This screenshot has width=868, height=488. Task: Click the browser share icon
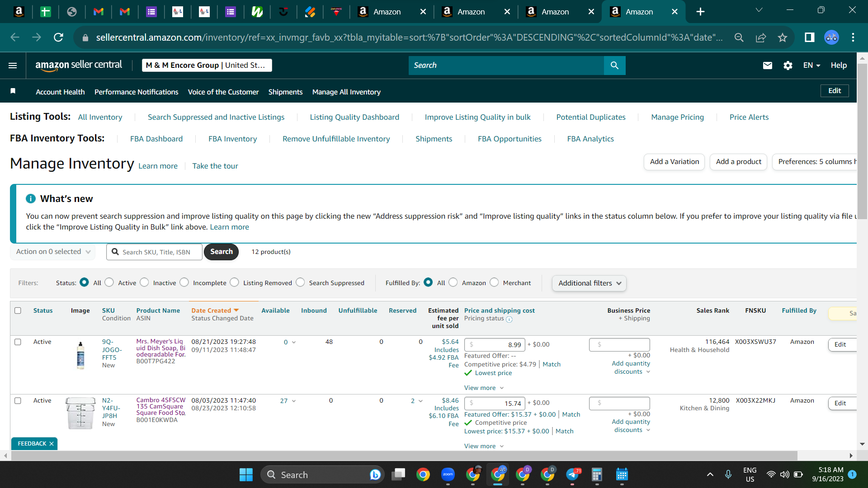click(761, 38)
